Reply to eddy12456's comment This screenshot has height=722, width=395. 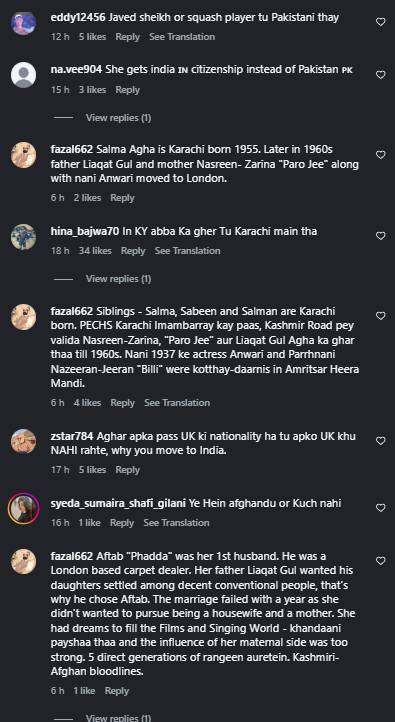[128, 36]
